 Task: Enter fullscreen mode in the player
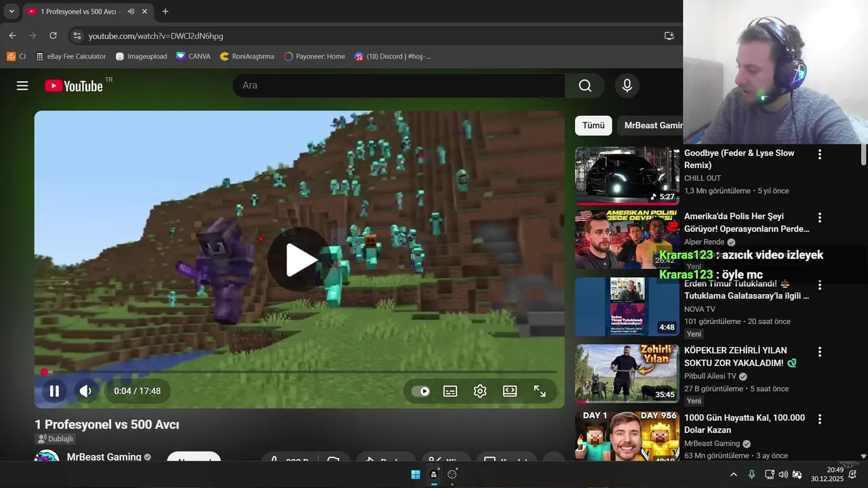coord(540,391)
